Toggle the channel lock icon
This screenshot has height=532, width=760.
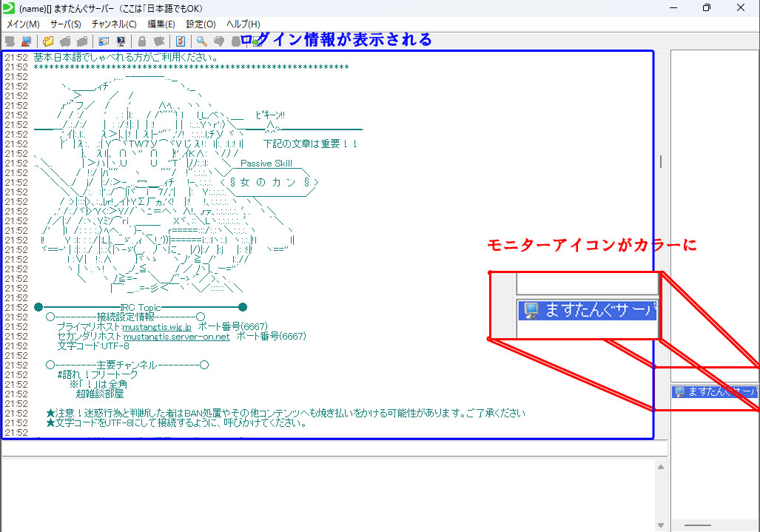(141, 41)
